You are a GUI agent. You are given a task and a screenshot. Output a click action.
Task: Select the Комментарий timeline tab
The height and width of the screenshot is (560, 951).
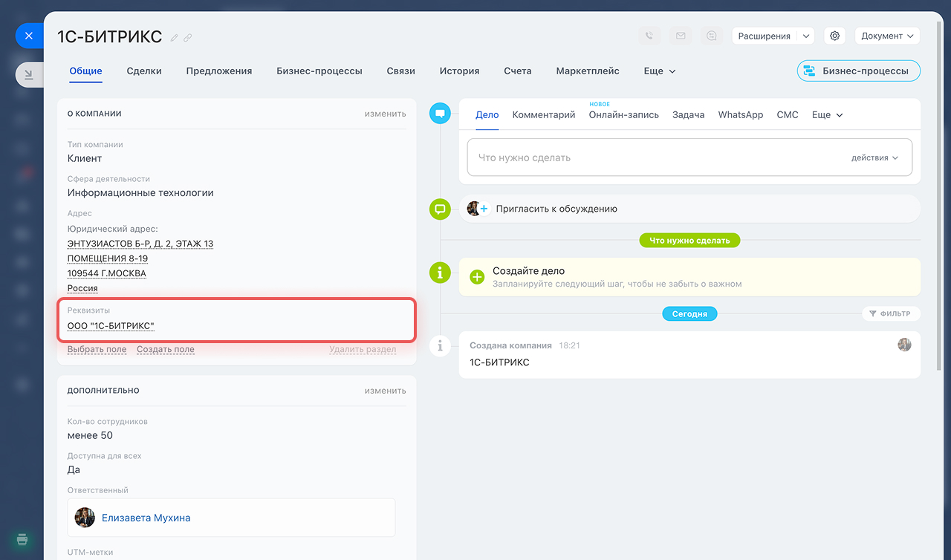pyautogui.click(x=544, y=115)
